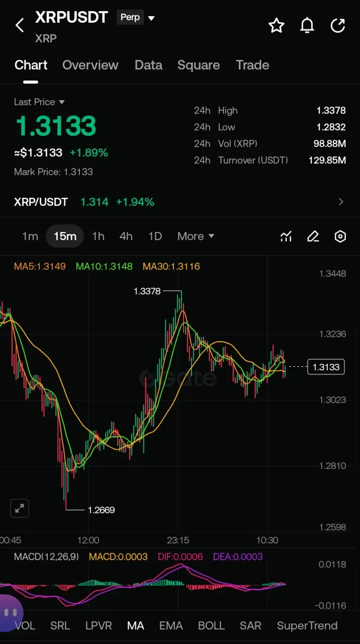Tap the 24h Vol value 98.88M
Viewport: 360px width, 644px height.
330,144
